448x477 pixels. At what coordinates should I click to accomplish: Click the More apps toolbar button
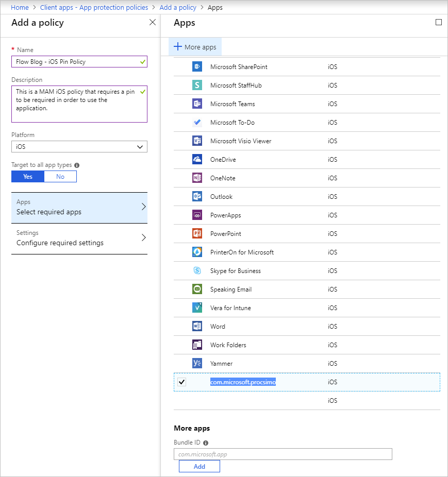pos(195,47)
